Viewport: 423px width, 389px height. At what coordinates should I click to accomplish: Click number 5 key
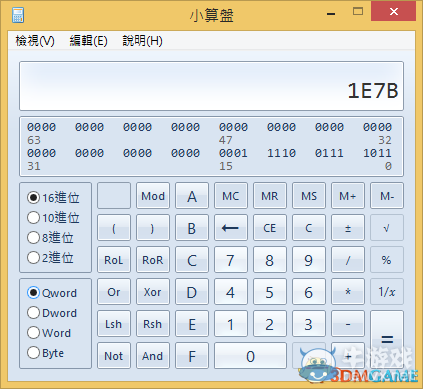[270, 292]
